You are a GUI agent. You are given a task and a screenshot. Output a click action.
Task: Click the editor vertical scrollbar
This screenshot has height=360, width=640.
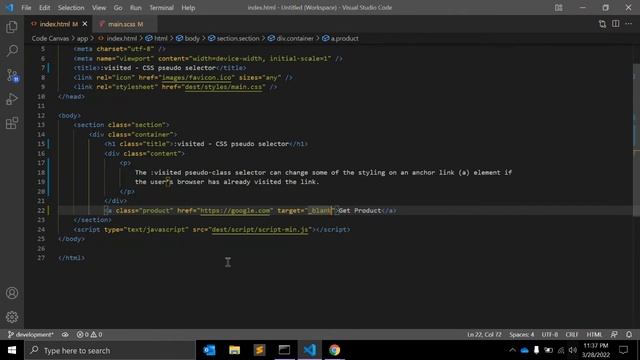(x=636, y=139)
